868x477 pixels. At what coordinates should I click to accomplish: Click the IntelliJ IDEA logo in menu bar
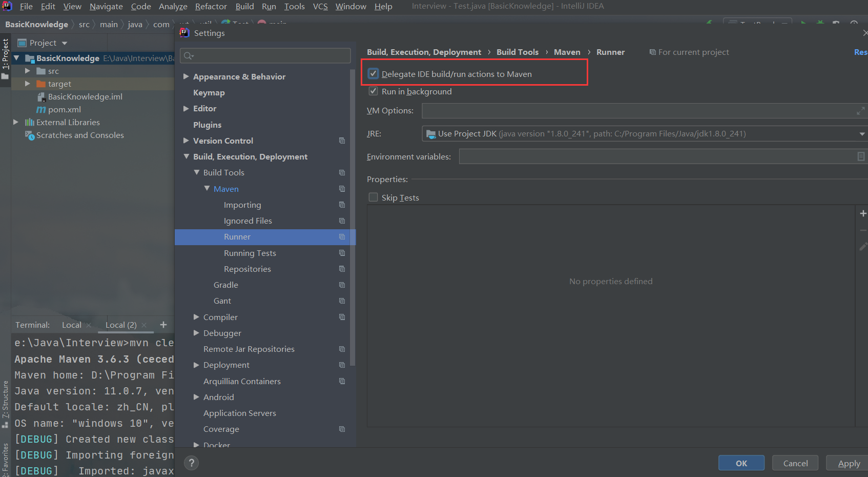tap(7, 6)
